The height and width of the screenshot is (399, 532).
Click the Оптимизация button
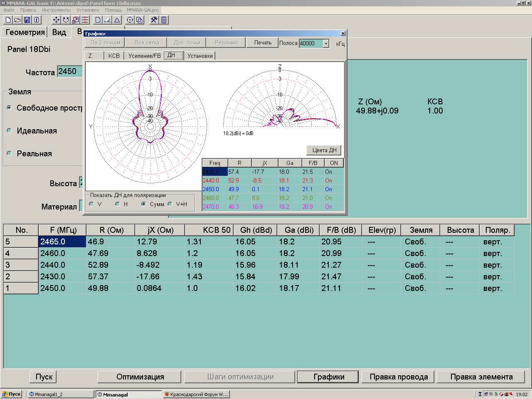(140, 377)
